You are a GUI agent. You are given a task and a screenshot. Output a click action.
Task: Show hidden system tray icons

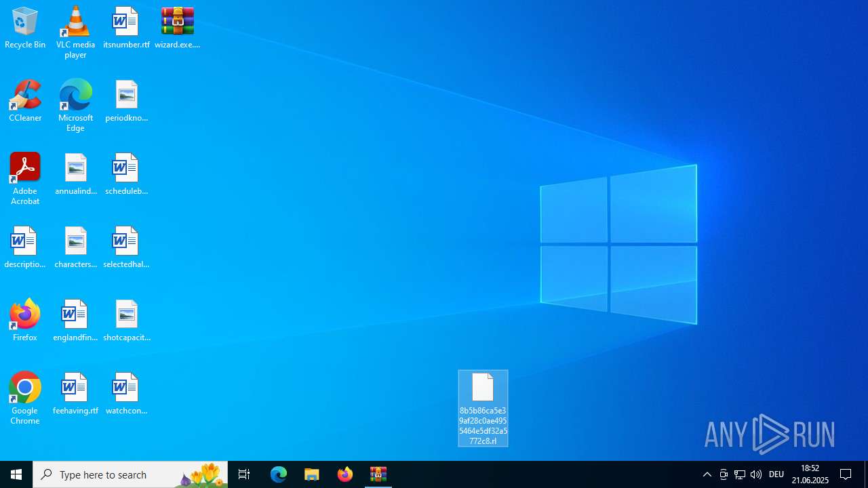pos(707,474)
